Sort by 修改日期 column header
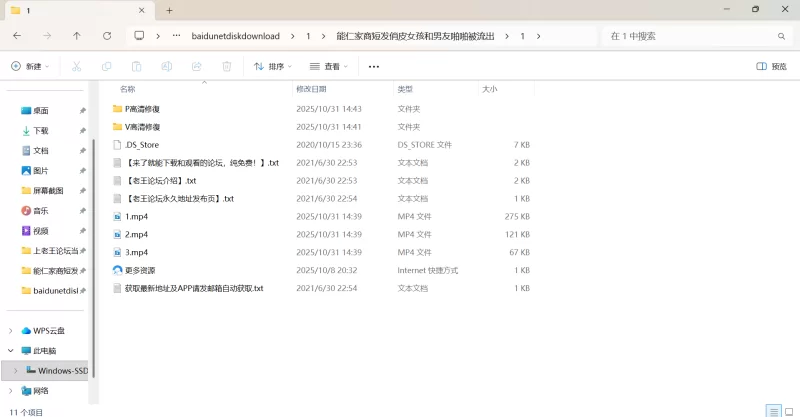Screen dimensions: 800x417 [311, 89]
